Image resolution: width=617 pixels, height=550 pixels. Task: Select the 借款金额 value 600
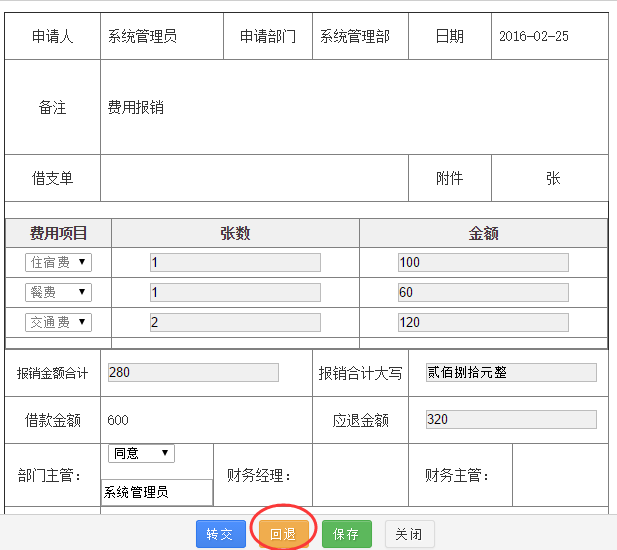tap(118, 420)
